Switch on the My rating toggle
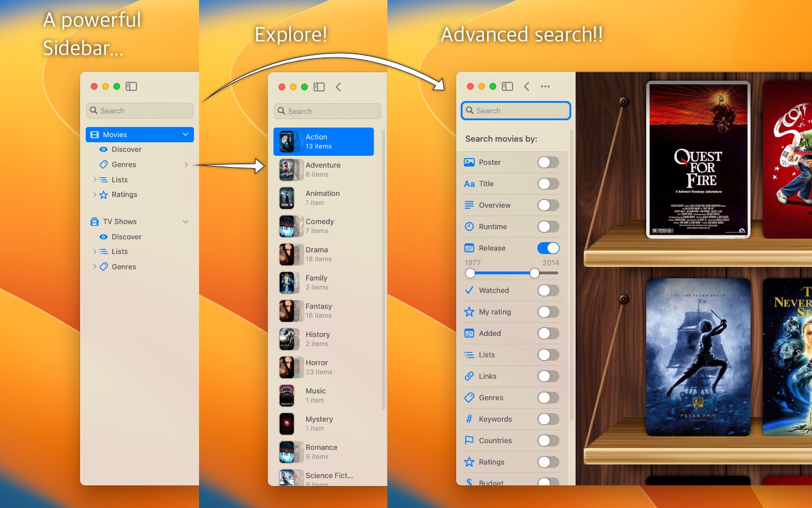This screenshot has height=508, width=812. [x=548, y=312]
